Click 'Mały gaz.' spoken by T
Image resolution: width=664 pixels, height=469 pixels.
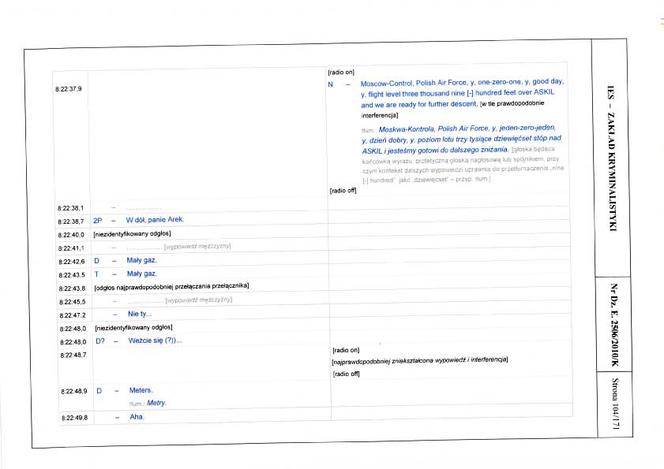(142, 273)
